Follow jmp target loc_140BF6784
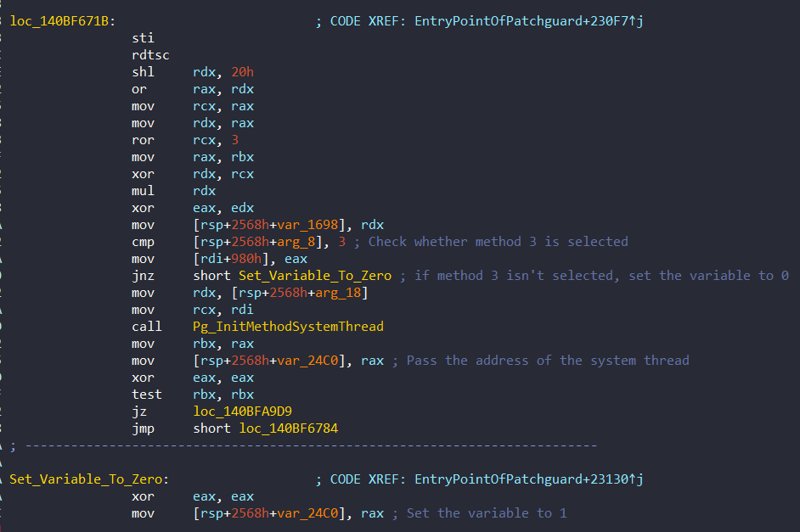Viewport: 800px width, 532px height. 288,428
